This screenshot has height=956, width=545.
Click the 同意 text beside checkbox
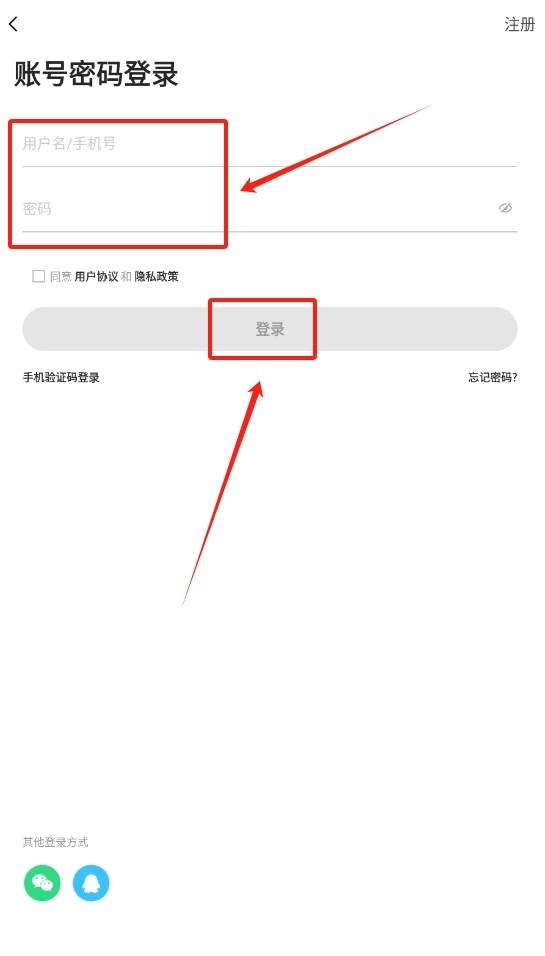[61, 277]
